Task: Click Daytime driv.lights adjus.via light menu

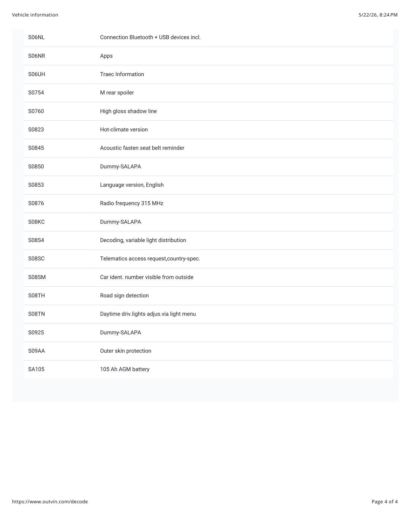Action: point(148,314)
